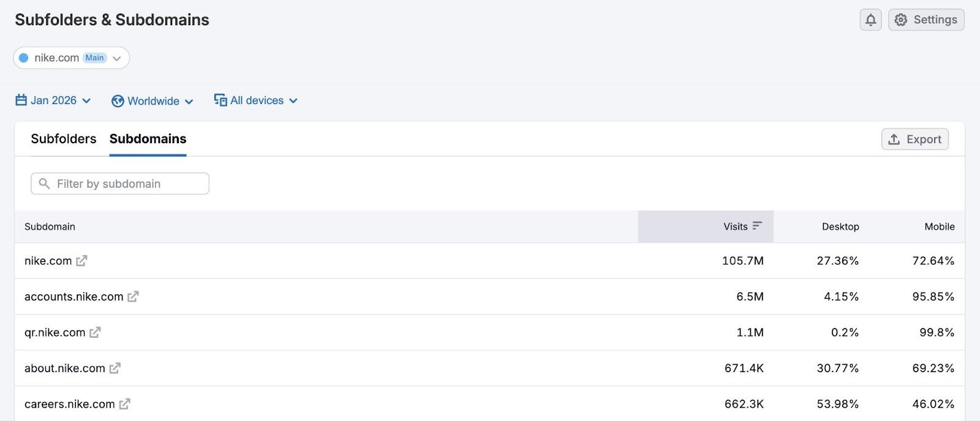Open qr.nike.com via its external link icon
The image size is (980, 421).
(x=95, y=333)
